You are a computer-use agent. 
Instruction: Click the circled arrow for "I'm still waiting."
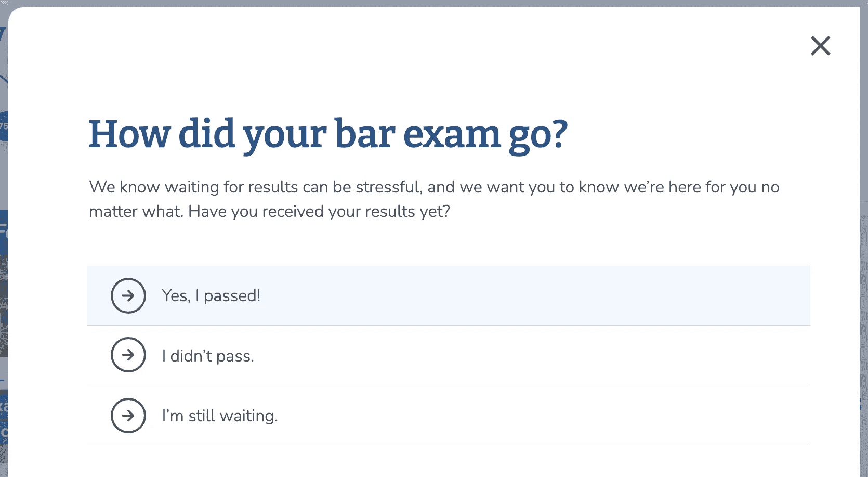click(x=128, y=416)
